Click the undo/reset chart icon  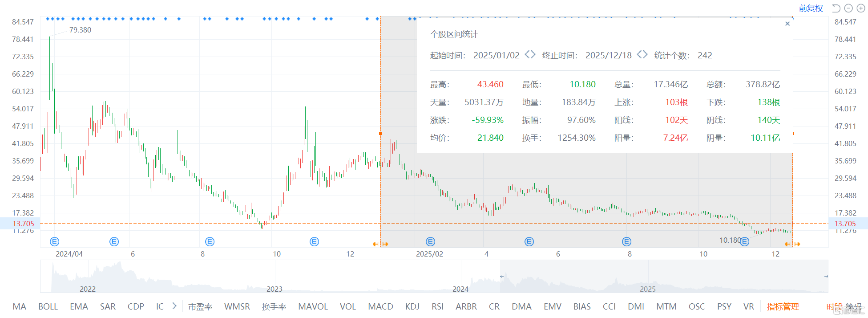pyautogui.click(x=836, y=8)
